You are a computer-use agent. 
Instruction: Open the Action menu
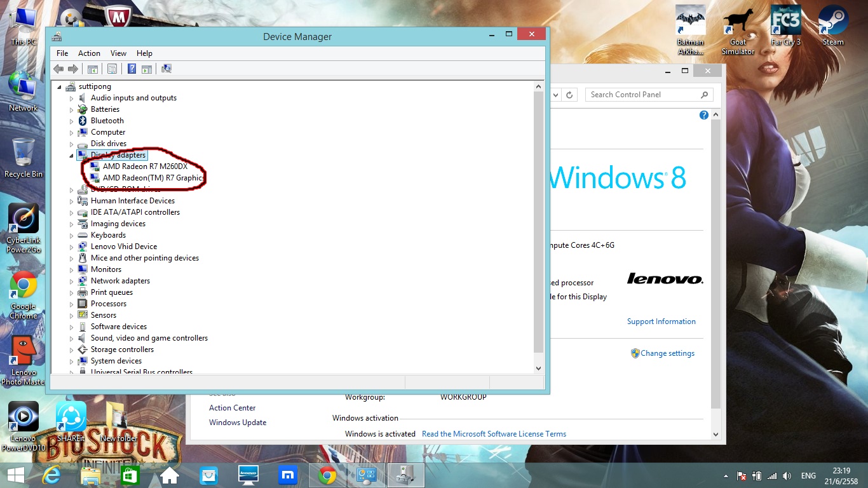(89, 53)
